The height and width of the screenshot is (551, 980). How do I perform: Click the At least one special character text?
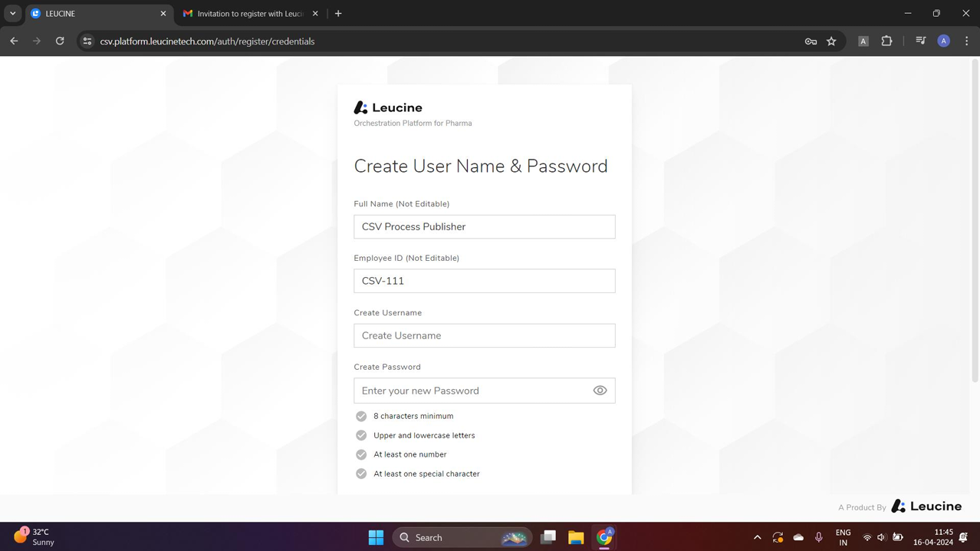426,473
